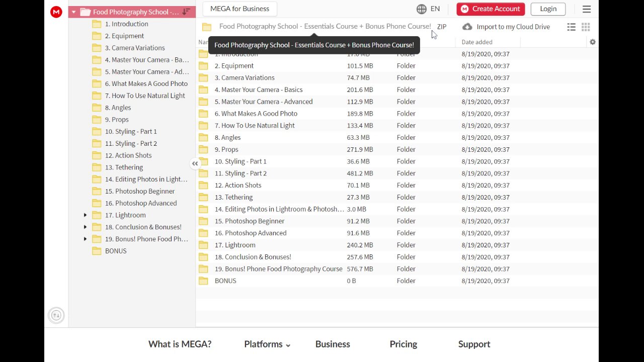Screen dimensions: 644x362
Task: Select the 13. Tethering file row
Action: (x=397, y=198)
